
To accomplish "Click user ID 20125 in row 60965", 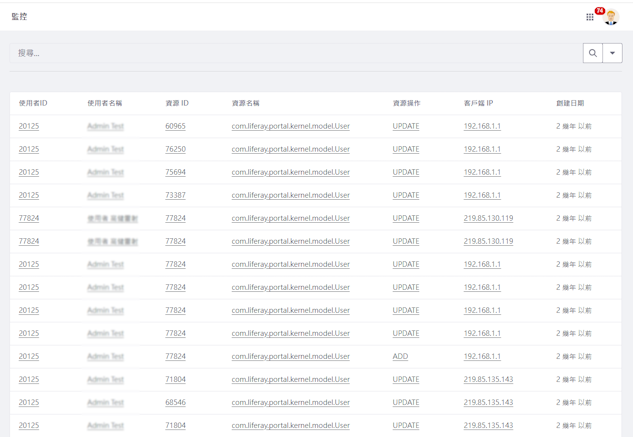I will pyautogui.click(x=29, y=126).
